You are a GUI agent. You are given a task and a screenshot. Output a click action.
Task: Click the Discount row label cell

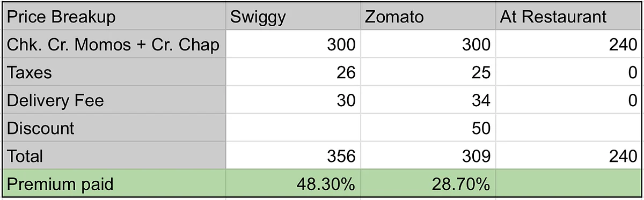114,128
